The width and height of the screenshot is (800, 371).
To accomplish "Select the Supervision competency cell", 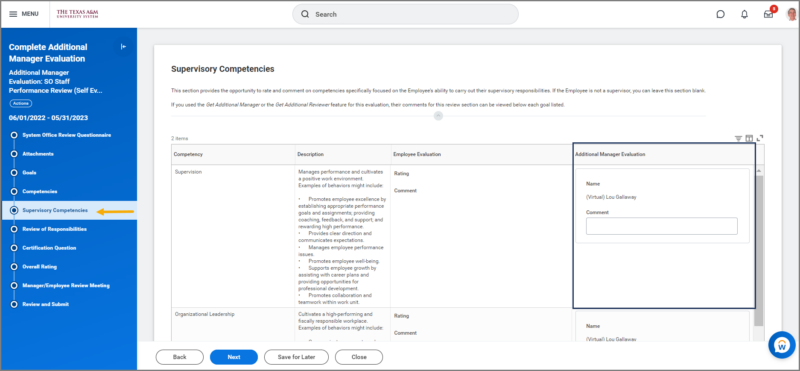I will point(233,236).
